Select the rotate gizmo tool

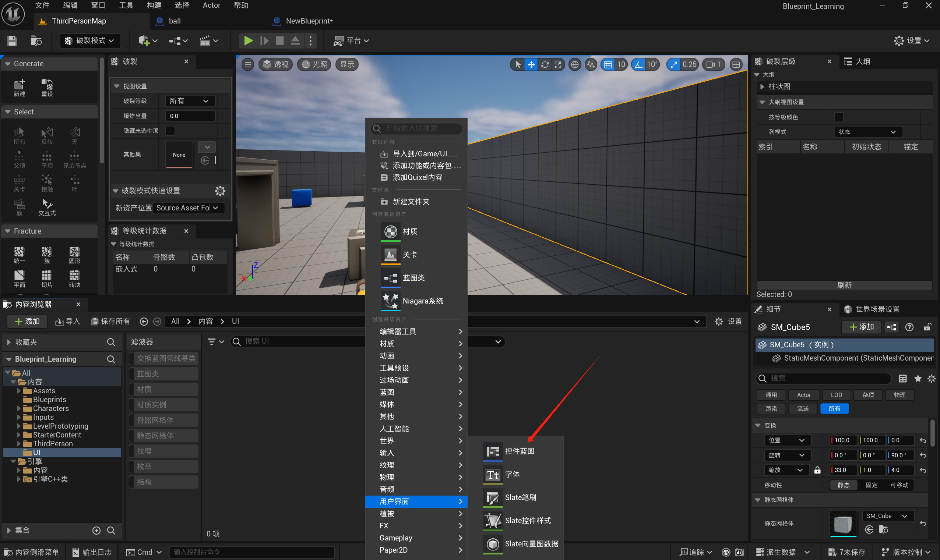[545, 64]
